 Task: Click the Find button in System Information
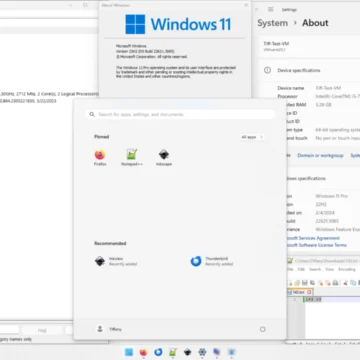tap(42, 330)
